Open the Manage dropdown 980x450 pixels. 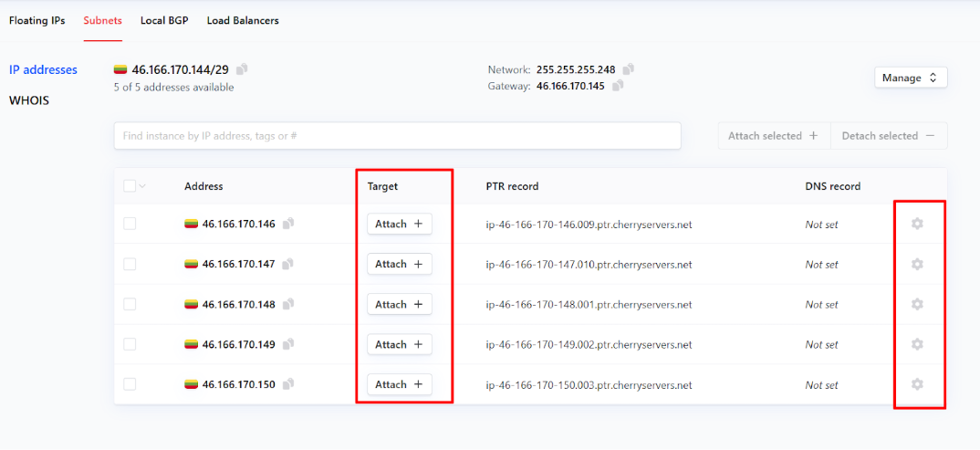pos(910,78)
